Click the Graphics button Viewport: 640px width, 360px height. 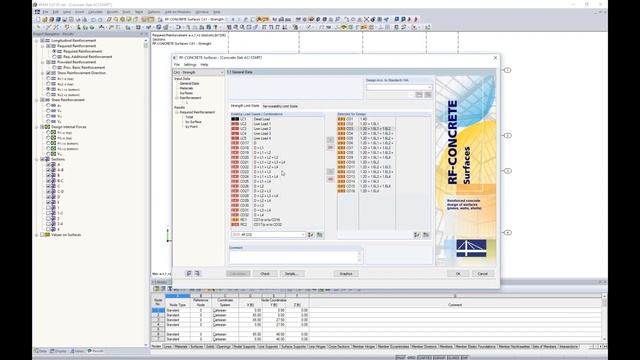click(x=346, y=273)
